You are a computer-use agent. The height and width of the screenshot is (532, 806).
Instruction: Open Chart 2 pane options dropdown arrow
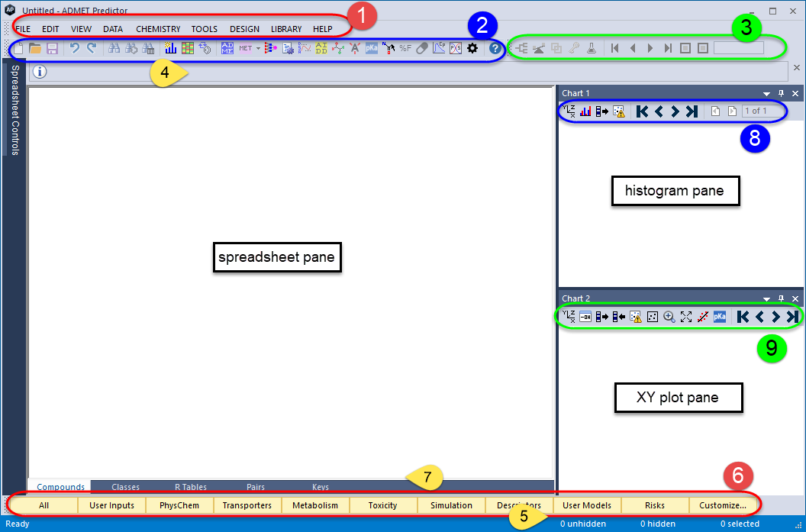tap(767, 298)
